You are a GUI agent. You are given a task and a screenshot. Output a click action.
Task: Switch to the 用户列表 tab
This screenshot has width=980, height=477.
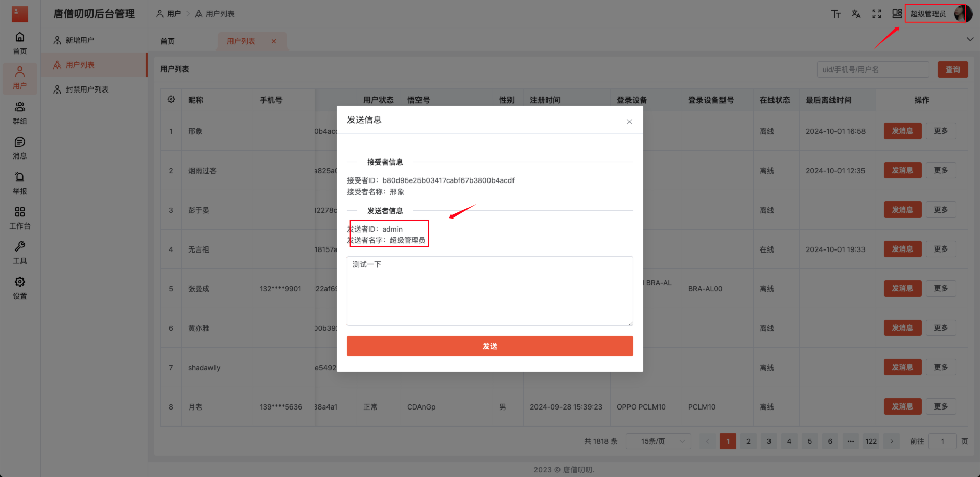coord(241,41)
